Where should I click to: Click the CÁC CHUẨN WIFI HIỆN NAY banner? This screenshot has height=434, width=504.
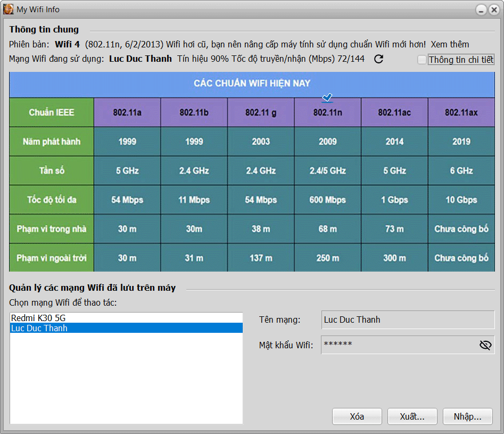252,84
